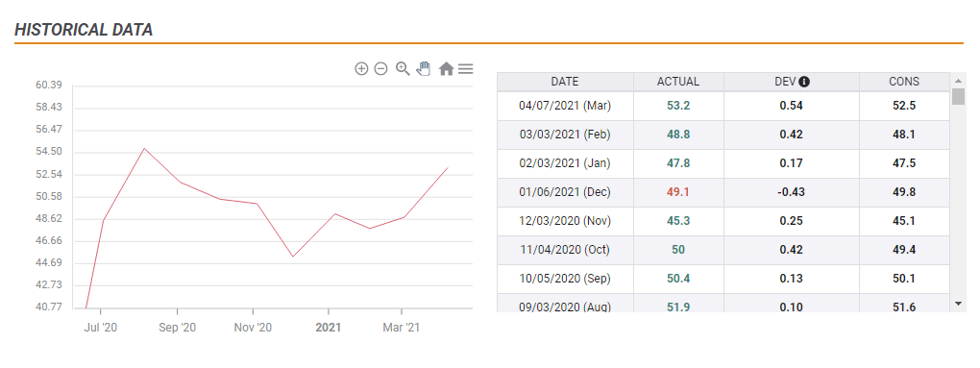Click actual value 53.2
This screenshot has height=368, width=980.
pos(678,106)
